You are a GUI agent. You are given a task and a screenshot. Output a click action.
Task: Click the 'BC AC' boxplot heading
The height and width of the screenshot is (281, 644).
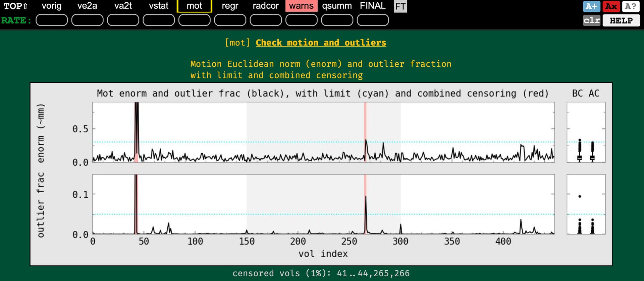(x=586, y=93)
